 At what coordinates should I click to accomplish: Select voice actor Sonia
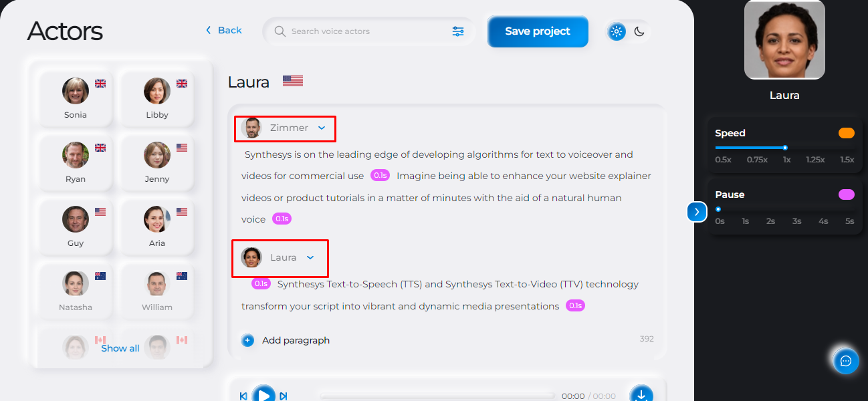pyautogui.click(x=76, y=98)
